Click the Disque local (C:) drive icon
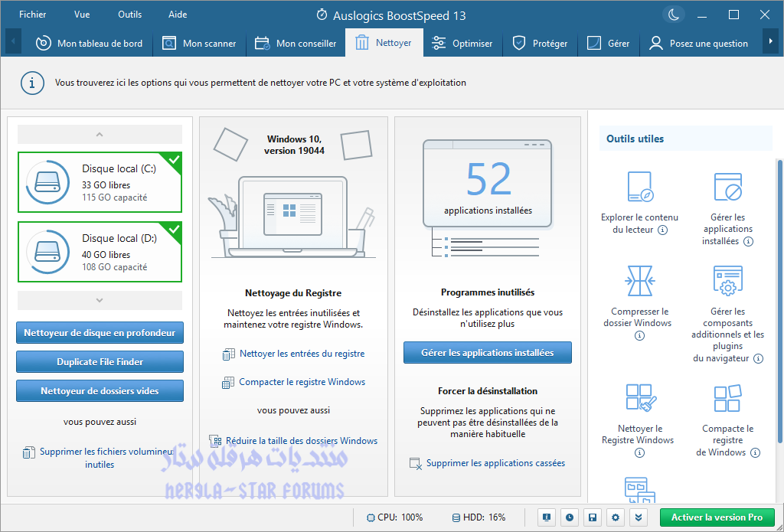 point(47,182)
